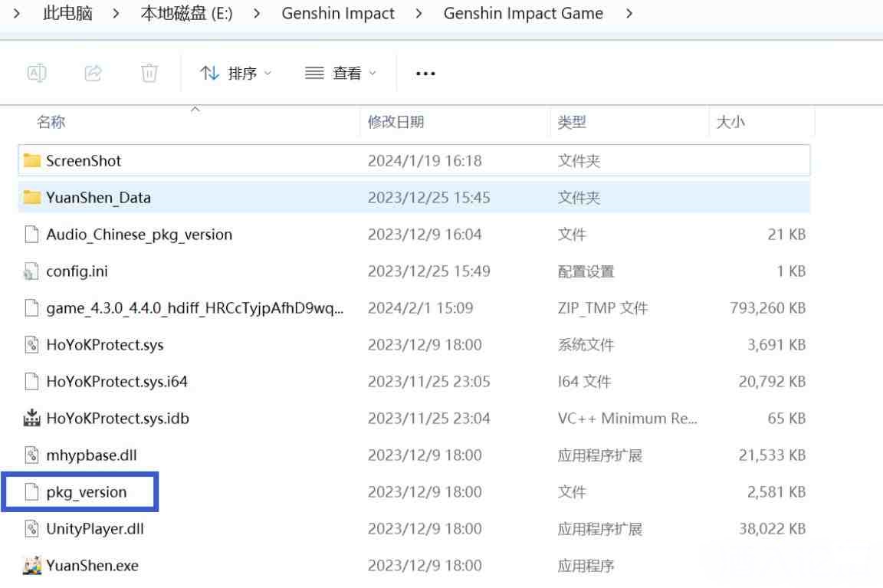The height and width of the screenshot is (588, 883).
Task: Click the 20,792 KB size cell
Action: pyautogui.click(x=772, y=381)
